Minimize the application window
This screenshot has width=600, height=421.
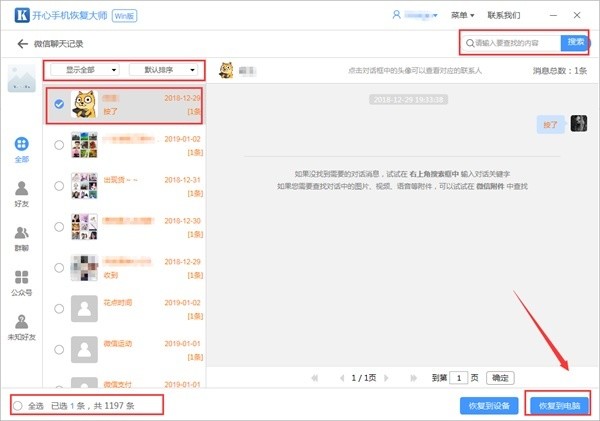(x=553, y=15)
